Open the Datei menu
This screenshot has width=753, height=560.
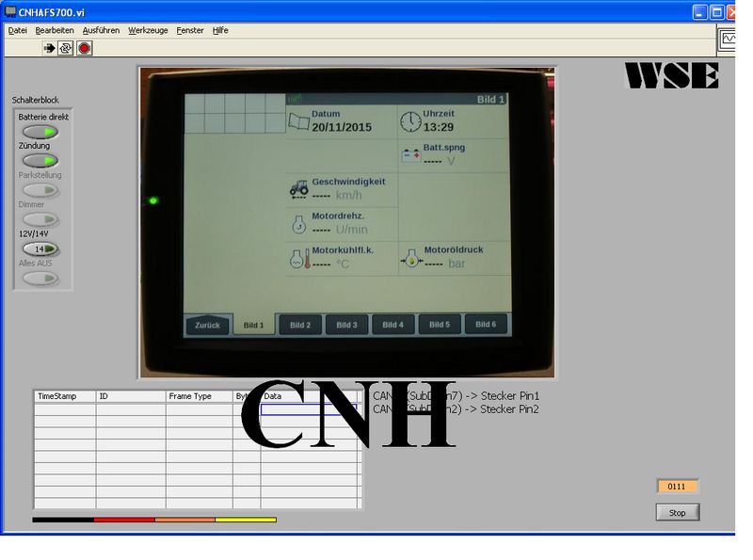(17, 30)
